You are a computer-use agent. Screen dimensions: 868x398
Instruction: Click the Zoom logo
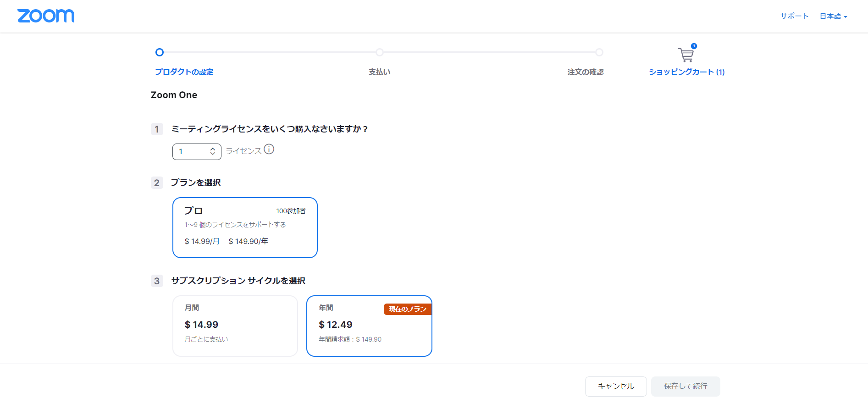(46, 16)
